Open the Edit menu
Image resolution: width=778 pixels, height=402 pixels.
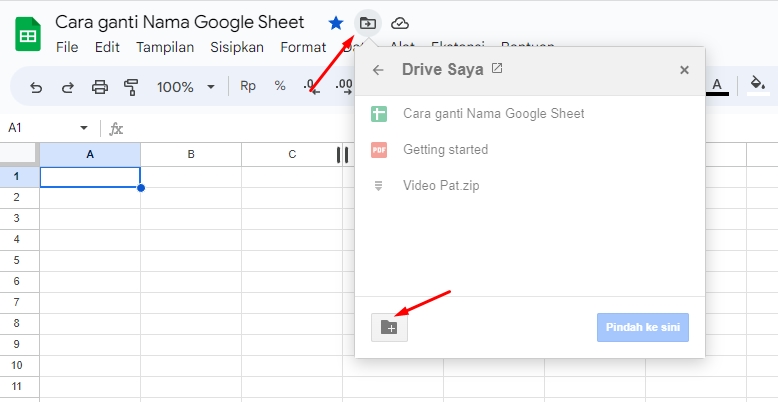click(107, 47)
